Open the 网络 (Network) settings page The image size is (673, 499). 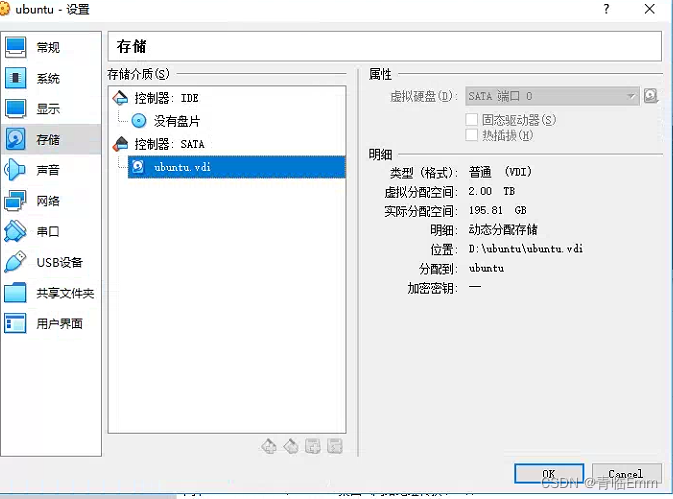pyautogui.click(x=51, y=201)
